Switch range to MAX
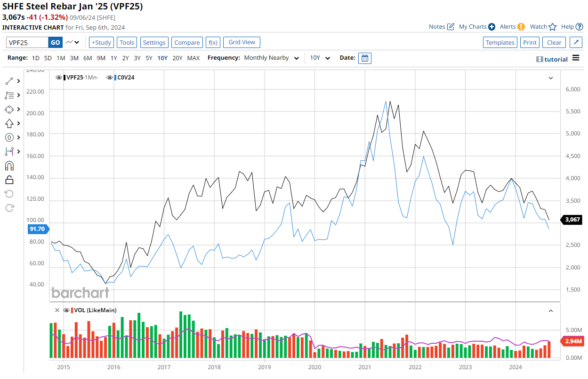This screenshot has width=588, height=379. pyautogui.click(x=193, y=58)
